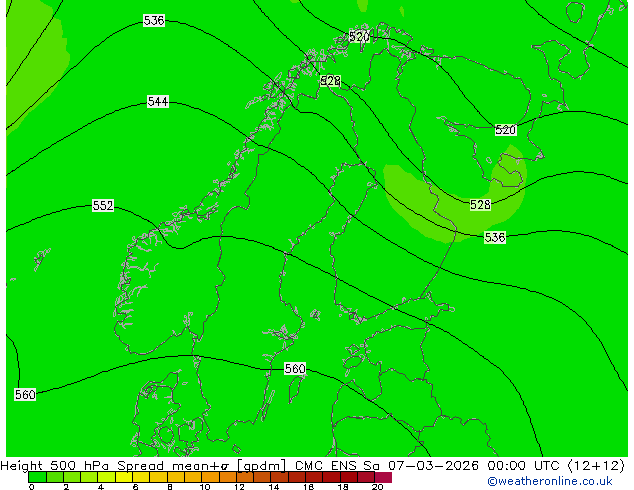Screen dimensions: 634x490
Task: Click the 536 contour label over the Norwegian Sea
Action: click(x=154, y=20)
